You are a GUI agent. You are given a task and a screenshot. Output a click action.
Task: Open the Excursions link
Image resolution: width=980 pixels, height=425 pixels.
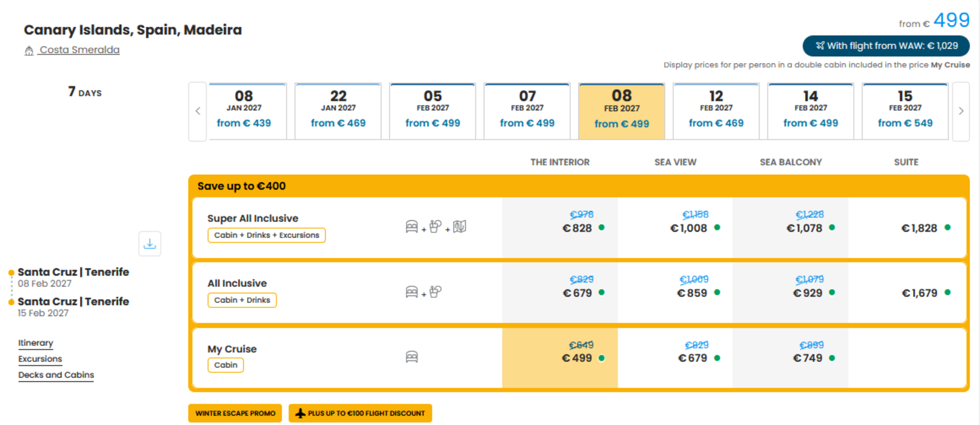point(40,359)
